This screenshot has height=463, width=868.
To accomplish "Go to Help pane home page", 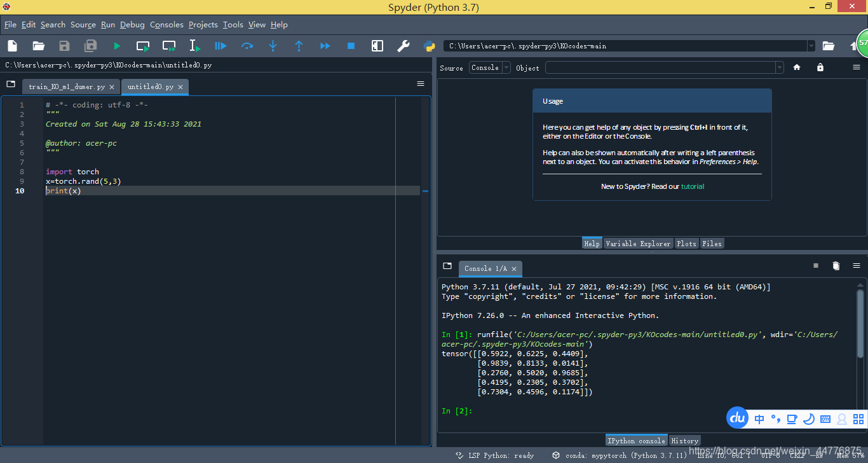I will [x=797, y=67].
